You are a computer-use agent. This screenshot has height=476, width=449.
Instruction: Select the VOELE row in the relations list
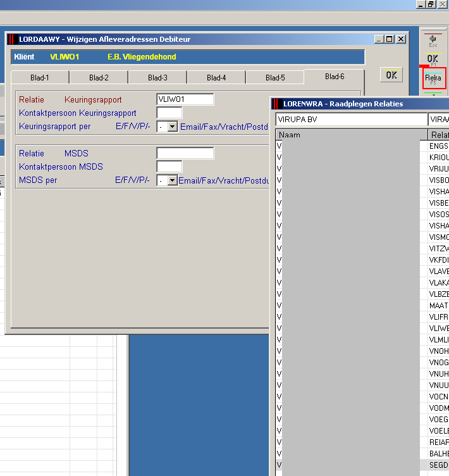click(x=362, y=430)
